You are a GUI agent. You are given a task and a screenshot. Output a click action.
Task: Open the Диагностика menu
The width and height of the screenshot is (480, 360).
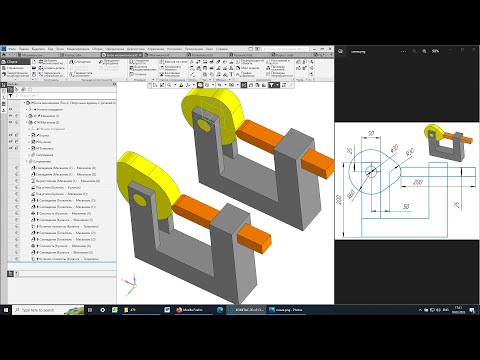[136, 49]
